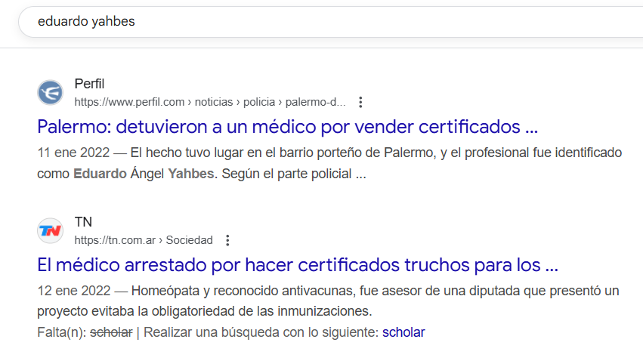Click 'Realizar una búsqueda con lo siguiente:' text
This screenshot has height=364, width=643.
click(261, 332)
